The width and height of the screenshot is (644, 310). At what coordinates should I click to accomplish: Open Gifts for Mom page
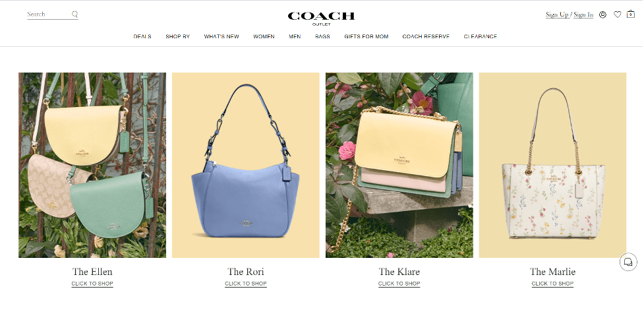coord(366,36)
